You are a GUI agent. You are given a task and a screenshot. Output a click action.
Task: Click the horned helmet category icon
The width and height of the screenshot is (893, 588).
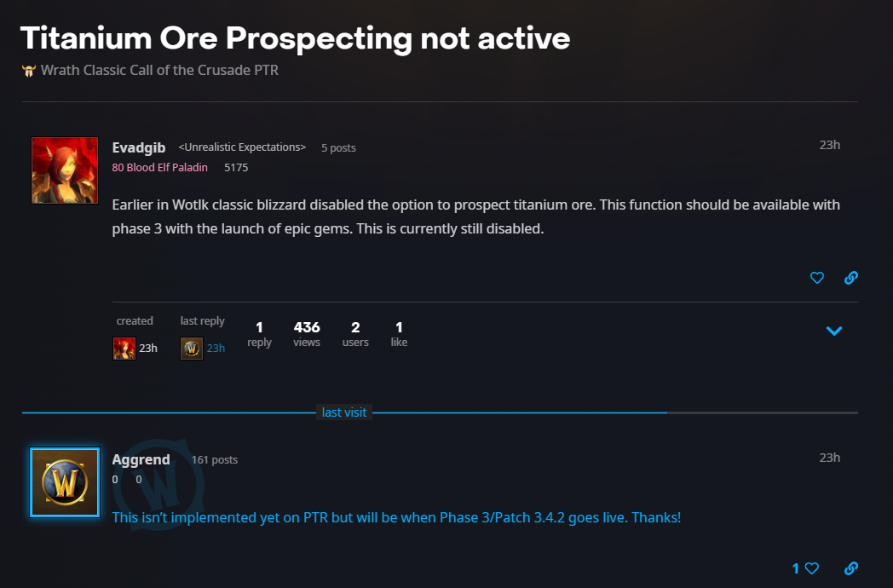click(28, 71)
